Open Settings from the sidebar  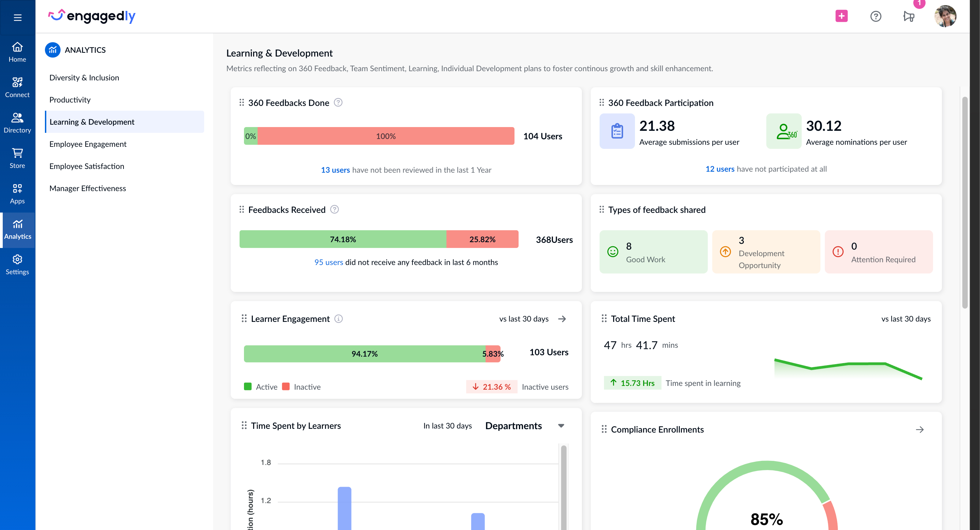[17, 264]
